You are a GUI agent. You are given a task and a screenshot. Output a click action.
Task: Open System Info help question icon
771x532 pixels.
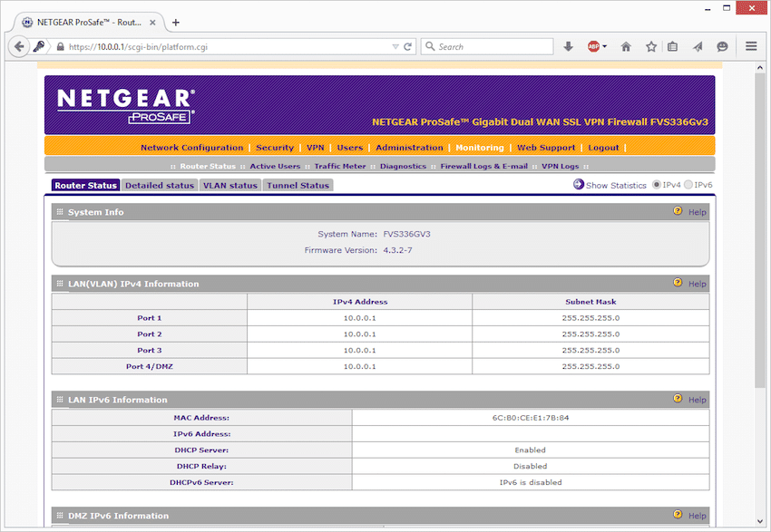[x=678, y=211]
